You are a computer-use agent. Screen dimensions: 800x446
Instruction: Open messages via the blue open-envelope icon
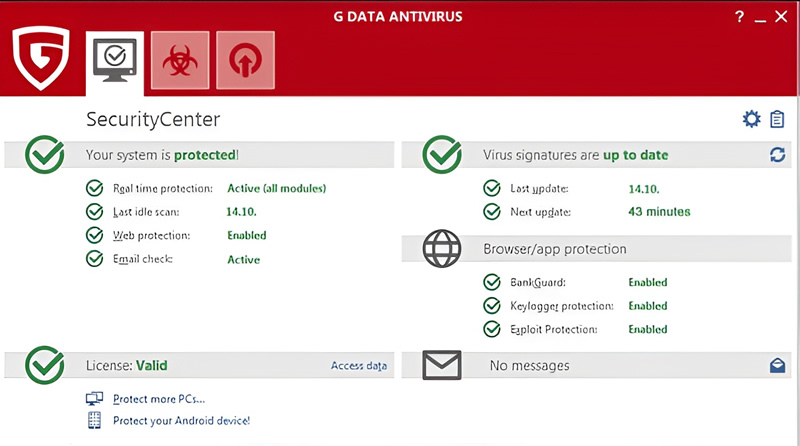click(778, 365)
